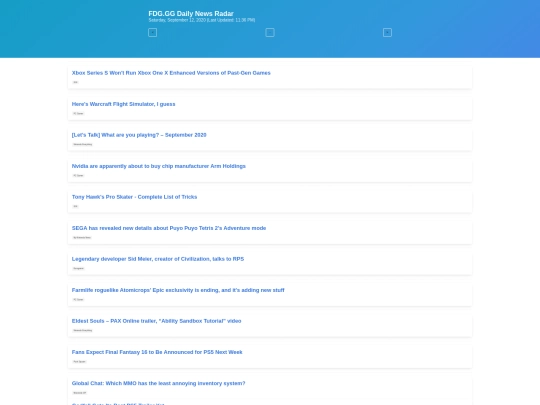This screenshot has height=405, width=540.
Task: Read the Nvidia buying Arm Holdings story
Action: point(158,166)
